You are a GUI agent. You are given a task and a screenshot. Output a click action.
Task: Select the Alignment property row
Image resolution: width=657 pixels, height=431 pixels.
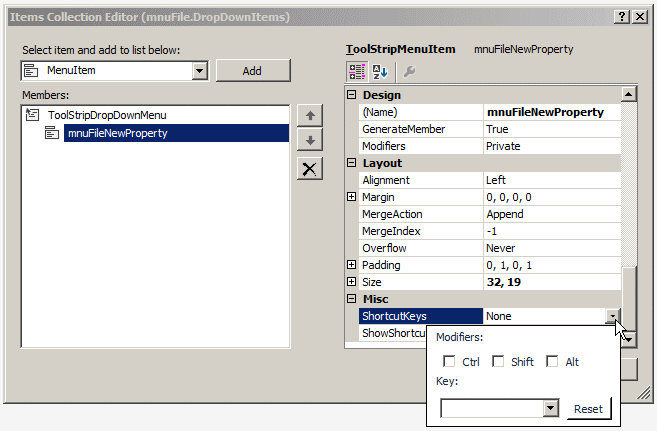coord(489,180)
